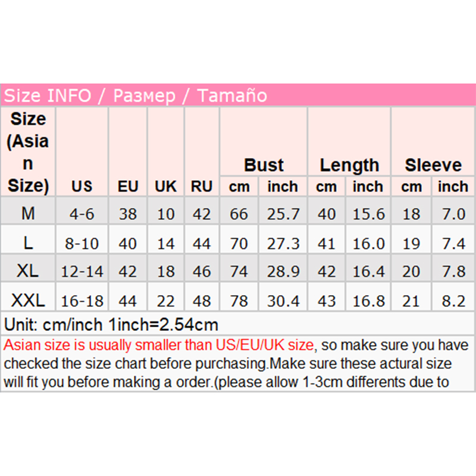476x476 pixels.
Task: Select the M size row label
Action: click(28, 213)
